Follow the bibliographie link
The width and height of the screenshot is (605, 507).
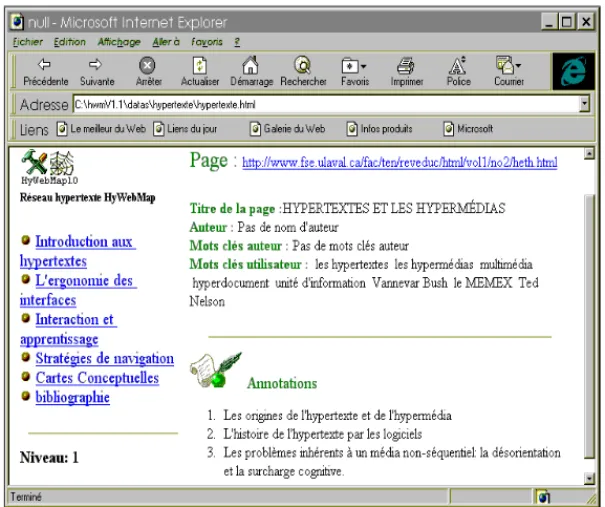coord(73,397)
